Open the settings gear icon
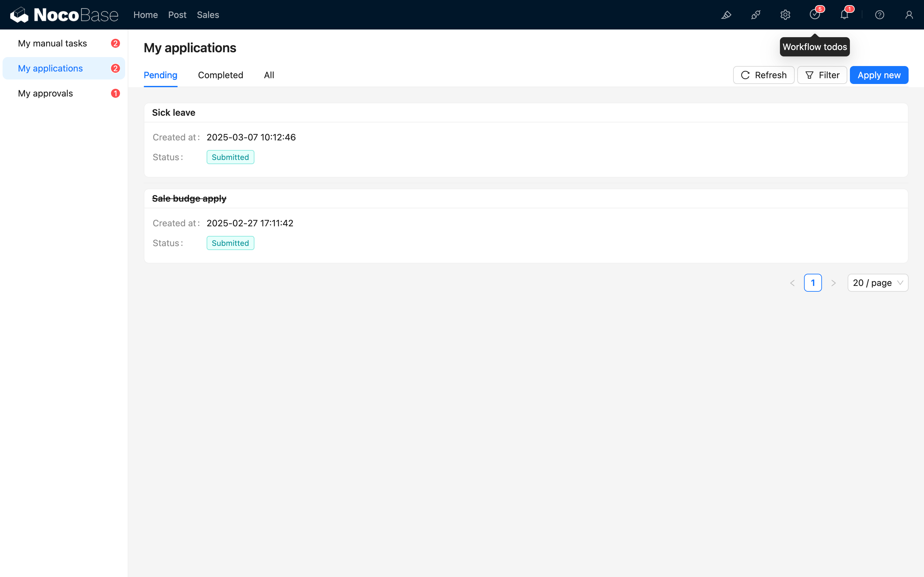924x577 pixels. coord(786,15)
